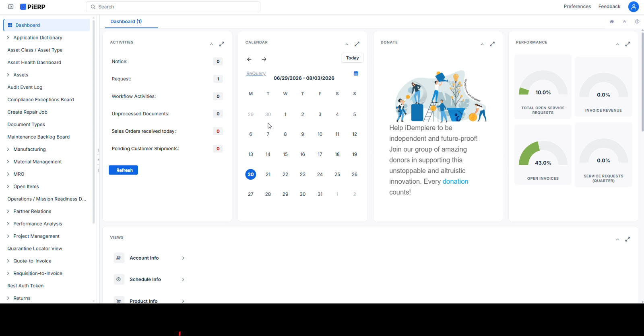Open Total Open Service Requests gauge
Image resolution: width=644 pixels, height=336 pixels.
543,87
